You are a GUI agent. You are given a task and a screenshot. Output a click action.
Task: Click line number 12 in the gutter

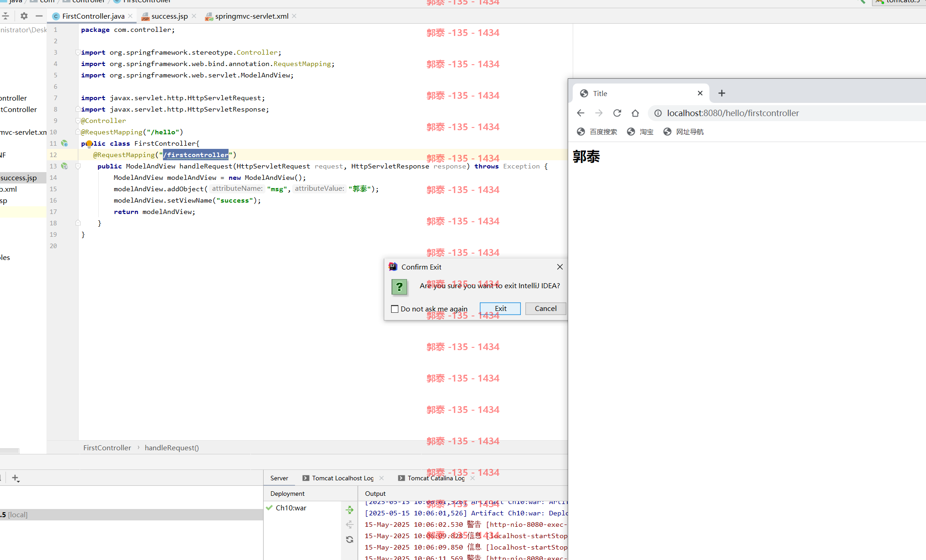click(x=53, y=155)
